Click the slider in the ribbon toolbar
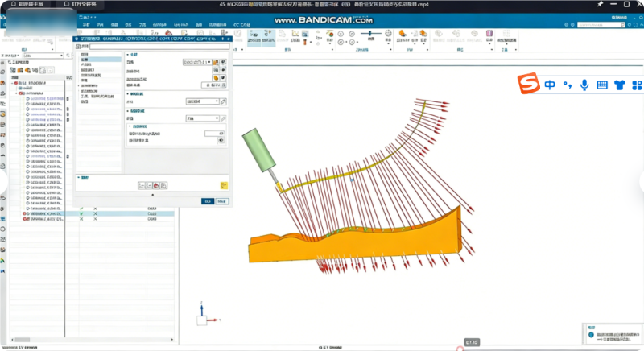Screen dimensions: 644x351 coord(371,35)
